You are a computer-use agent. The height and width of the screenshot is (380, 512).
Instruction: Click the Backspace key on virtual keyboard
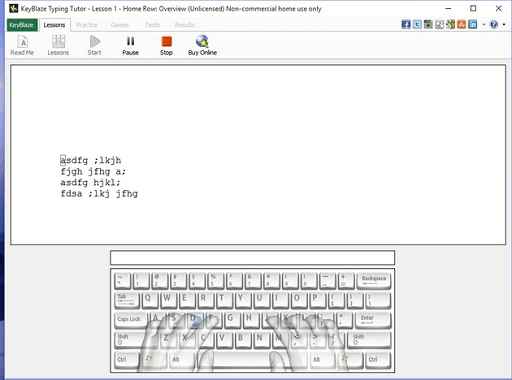(374, 281)
